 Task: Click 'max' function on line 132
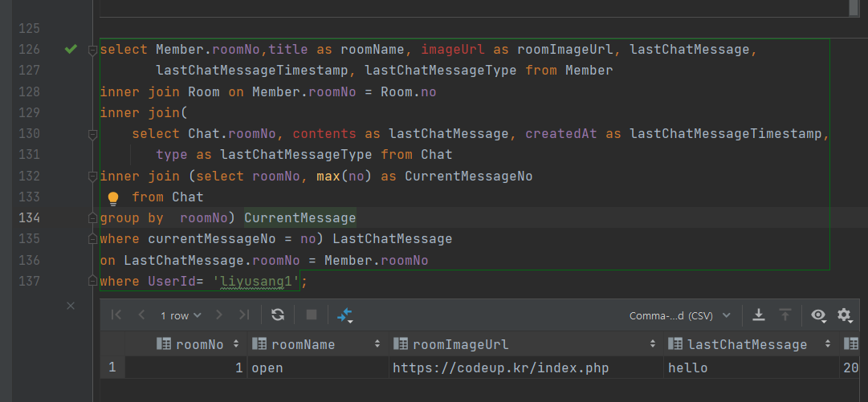pos(328,176)
